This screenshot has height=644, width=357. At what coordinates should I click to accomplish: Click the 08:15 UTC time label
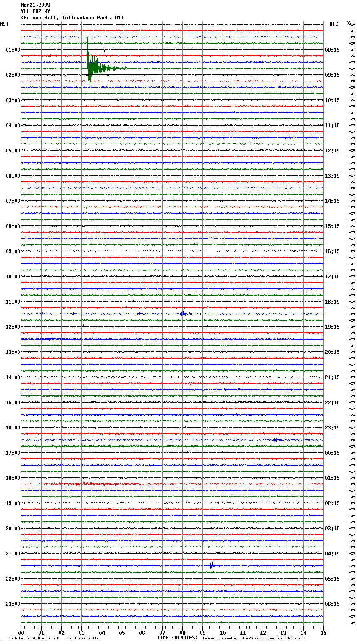coord(332,50)
